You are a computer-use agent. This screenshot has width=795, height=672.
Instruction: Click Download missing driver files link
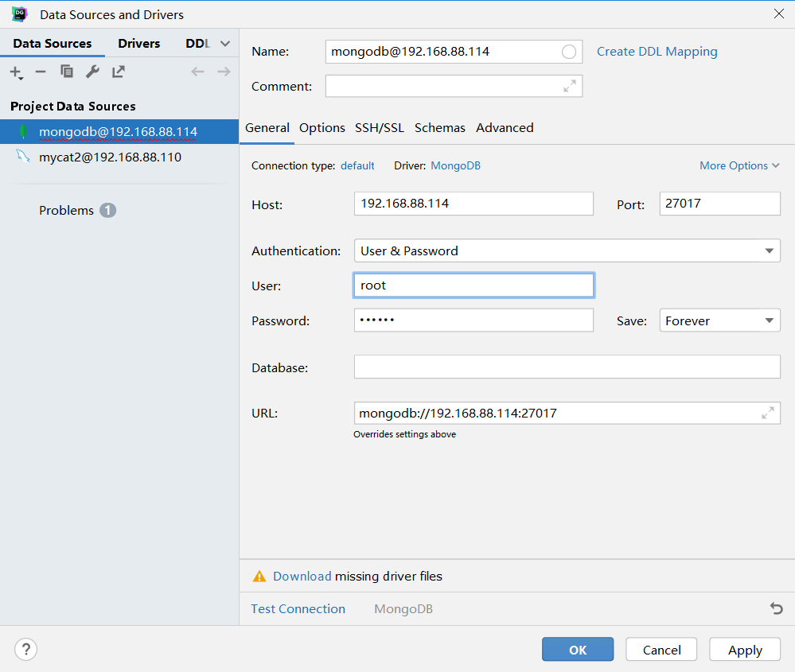302,577
